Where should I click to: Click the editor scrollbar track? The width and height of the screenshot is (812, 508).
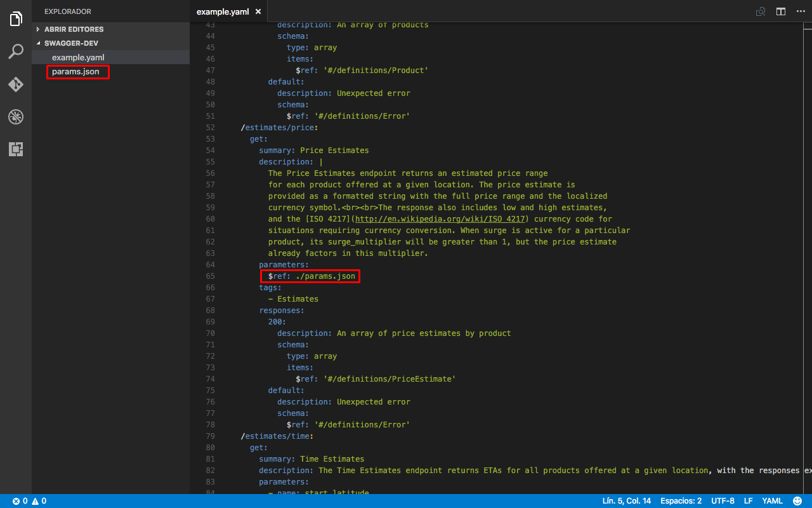tap(808, 254)
